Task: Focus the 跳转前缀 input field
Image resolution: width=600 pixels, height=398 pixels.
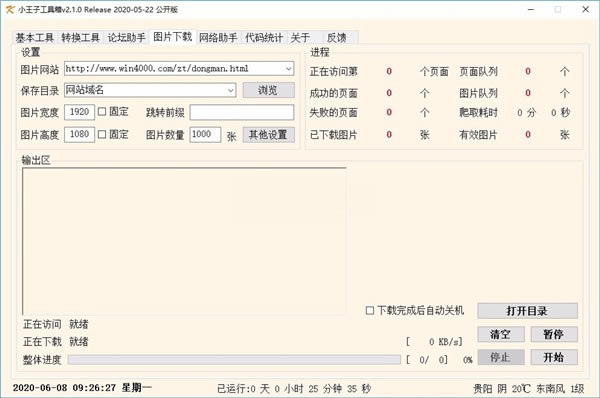Action: [242, 113]
